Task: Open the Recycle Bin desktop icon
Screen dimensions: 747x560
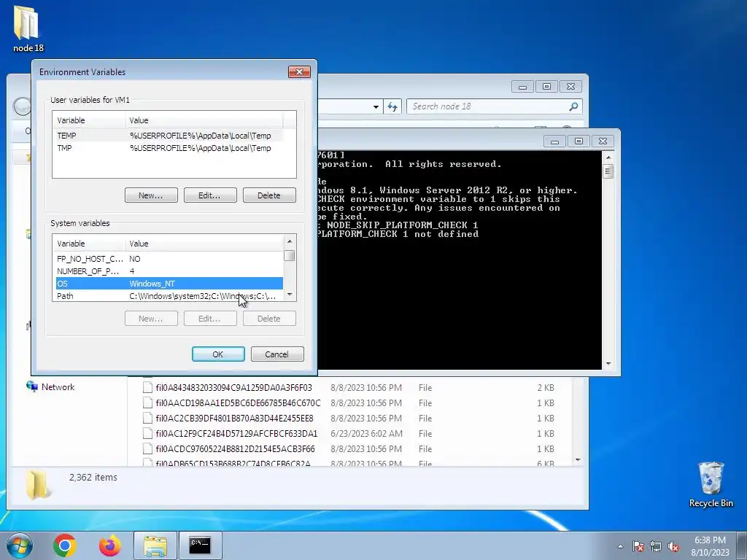Action: pos(711,484)
